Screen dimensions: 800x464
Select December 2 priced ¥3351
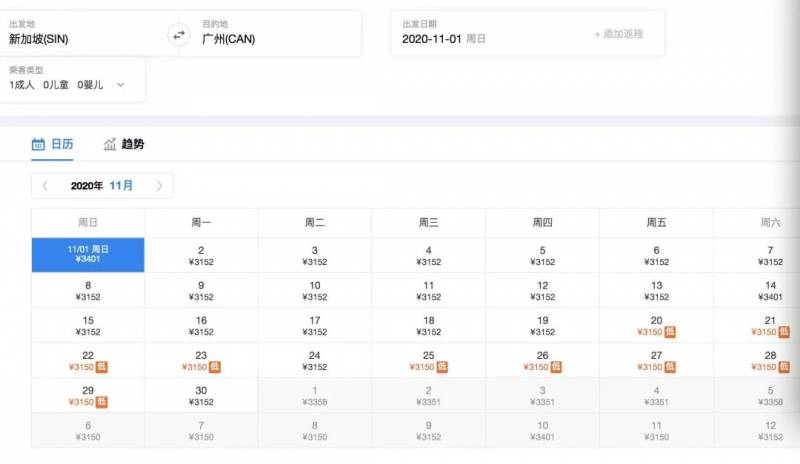point(429,395)
